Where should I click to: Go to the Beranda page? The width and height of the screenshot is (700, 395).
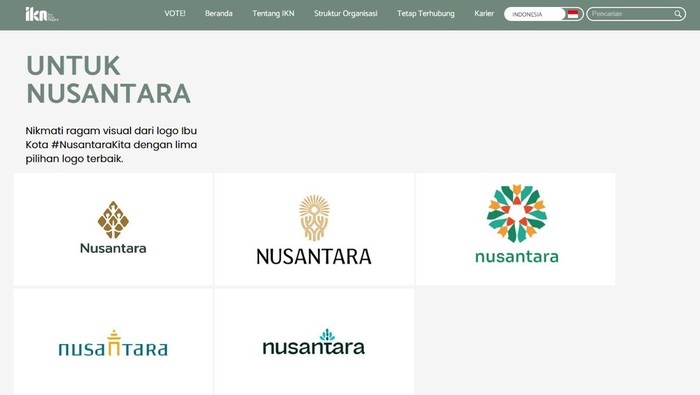pyautogui.click(x=219, y=13)
